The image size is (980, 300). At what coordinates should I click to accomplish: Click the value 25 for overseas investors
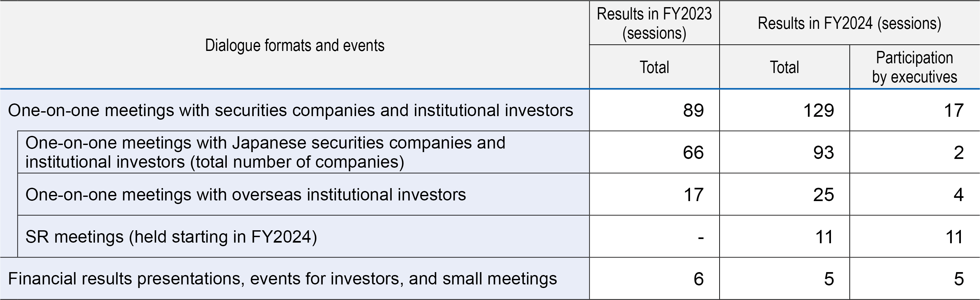point(823,195)
